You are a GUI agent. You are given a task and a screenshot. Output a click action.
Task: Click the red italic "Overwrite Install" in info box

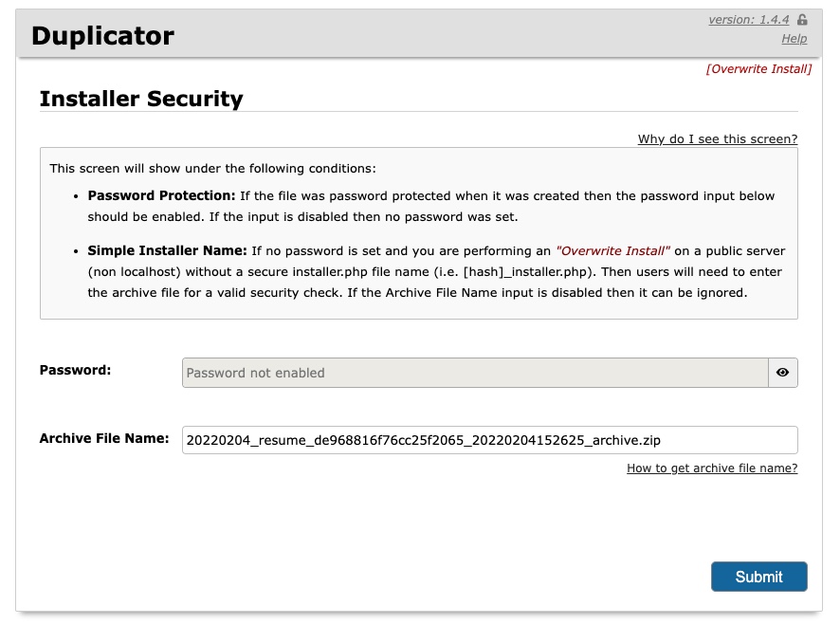[612, 251]
